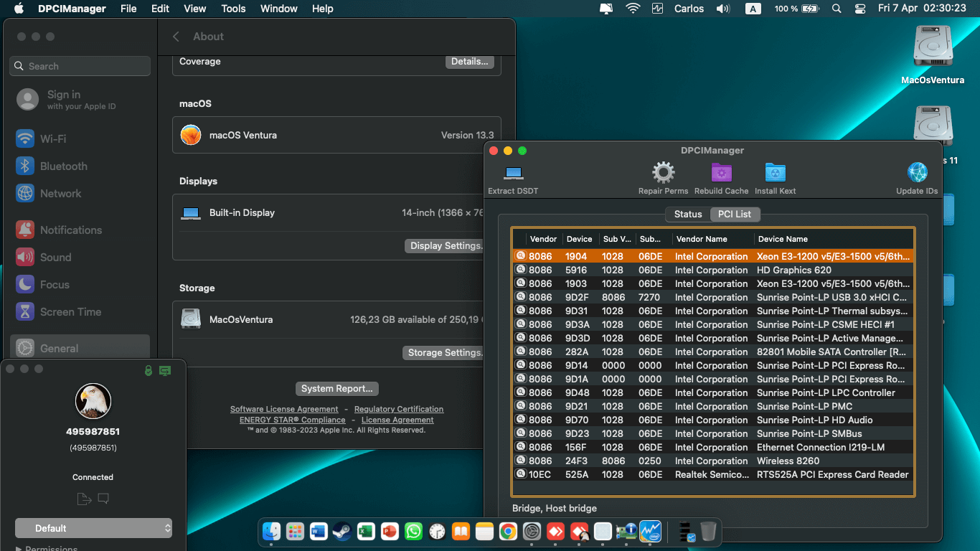
Task: Open the MacOsVentura drive on desktop
Action: [933, 55]
